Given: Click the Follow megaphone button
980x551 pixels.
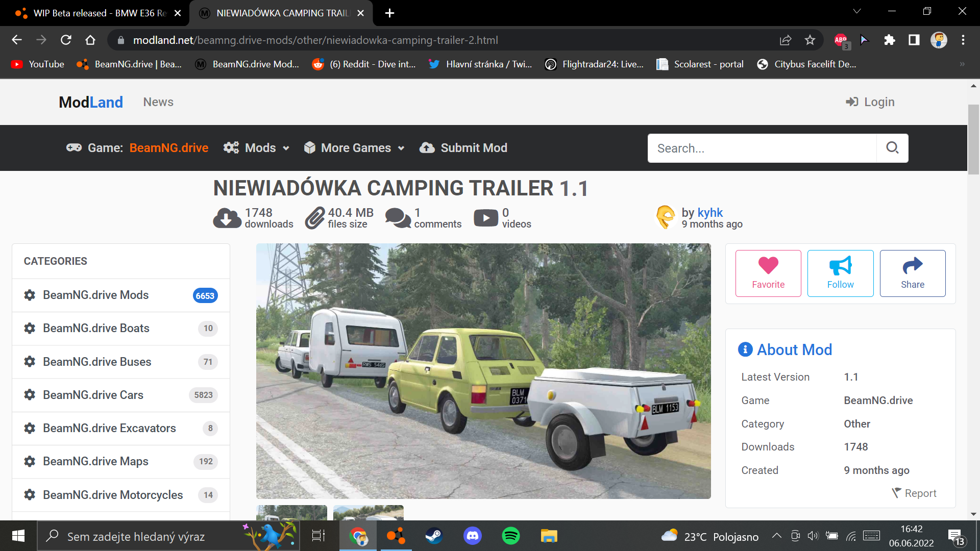Looking at the screenshot, I should click(840, 273).
